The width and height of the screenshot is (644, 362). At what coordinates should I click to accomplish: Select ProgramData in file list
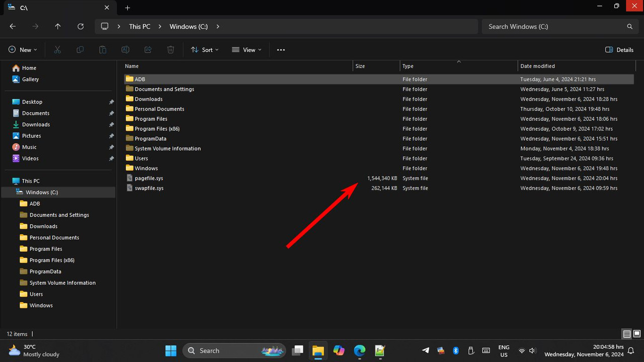tap(378, 139)
